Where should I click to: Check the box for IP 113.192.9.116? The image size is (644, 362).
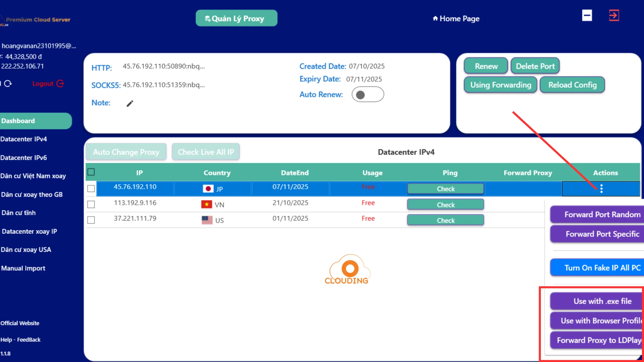91,204
